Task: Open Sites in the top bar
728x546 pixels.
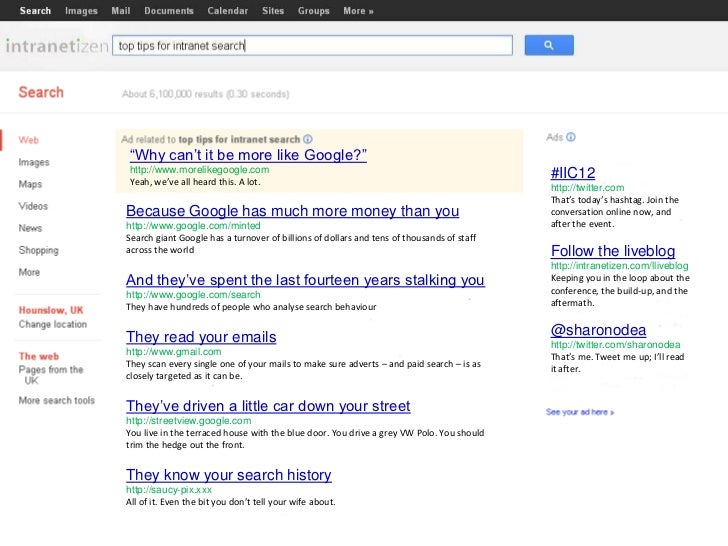Action: (273, 11)
